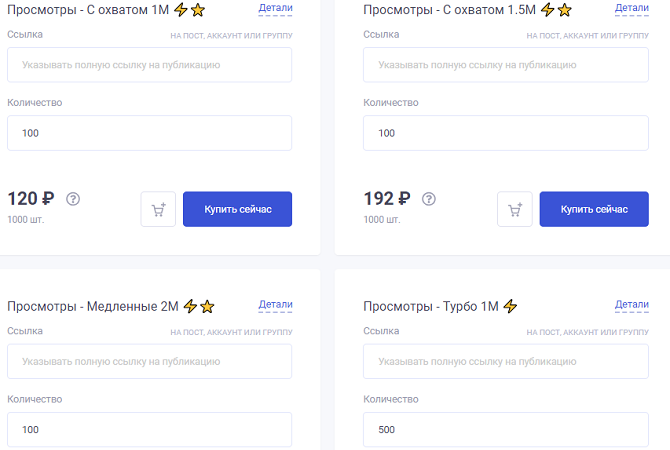Select the Ссылка field under Турбо 1М
Image resolution: width=670 pixels, height=450 pixels.
point(506,361)
